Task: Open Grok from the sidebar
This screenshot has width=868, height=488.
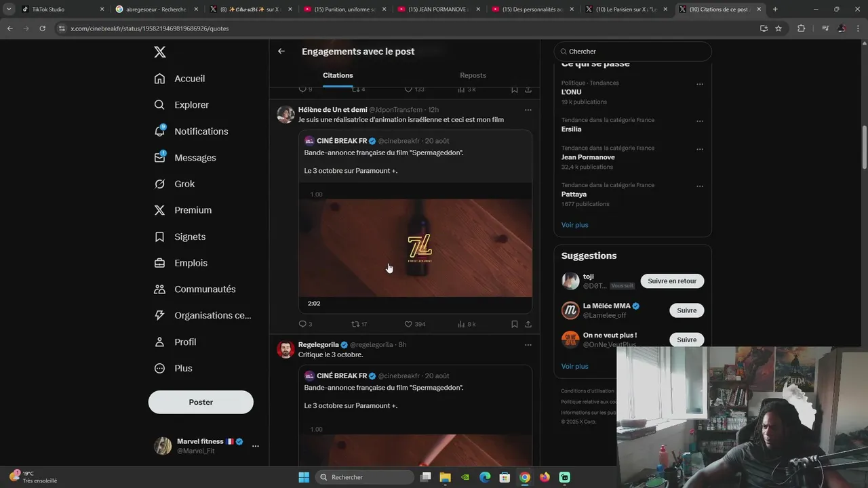Action: coord(174,184)
